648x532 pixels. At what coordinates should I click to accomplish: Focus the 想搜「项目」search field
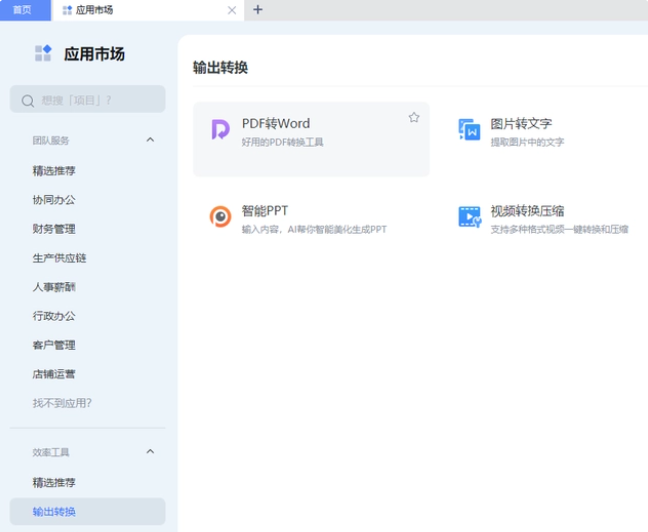[95, 100]
